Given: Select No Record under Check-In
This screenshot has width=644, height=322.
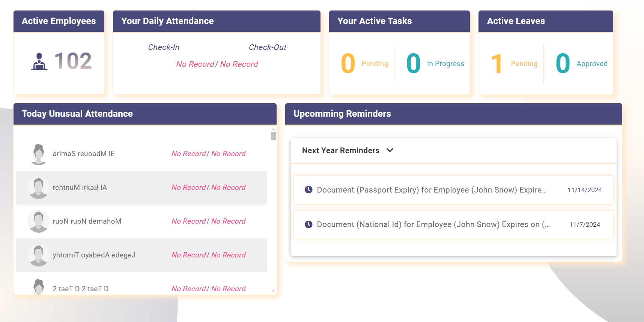Looking at the screenshot, I should [195, 64].
